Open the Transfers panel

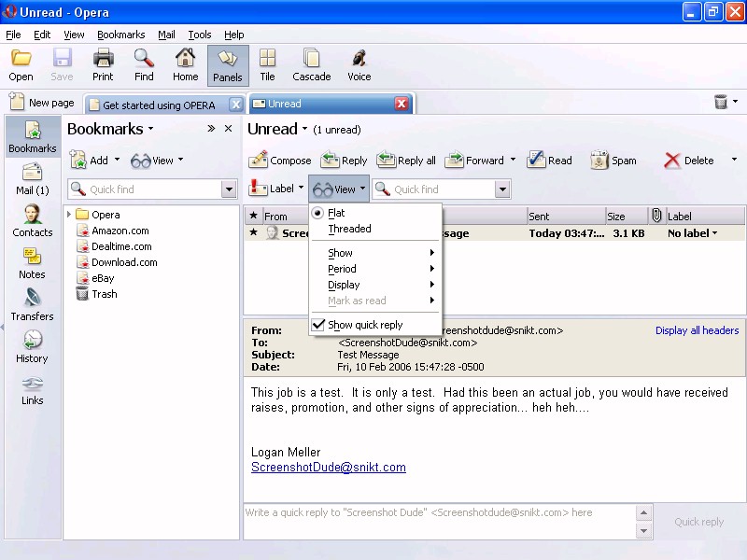pos(33,304)
